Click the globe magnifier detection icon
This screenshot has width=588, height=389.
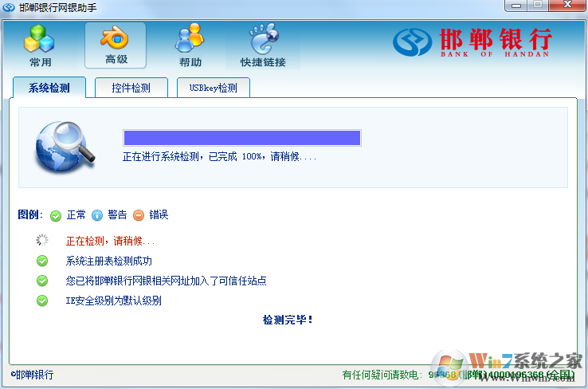(x=65, y=147)
